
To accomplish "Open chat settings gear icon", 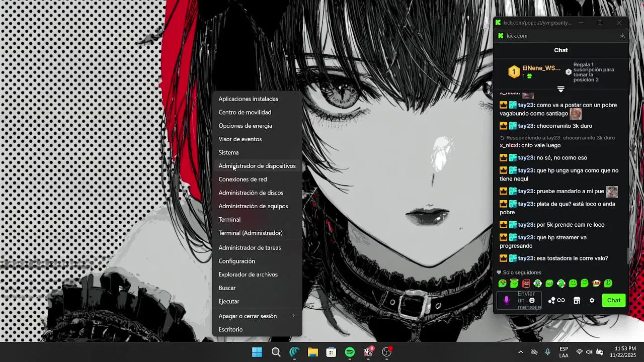I will [592, 300].
